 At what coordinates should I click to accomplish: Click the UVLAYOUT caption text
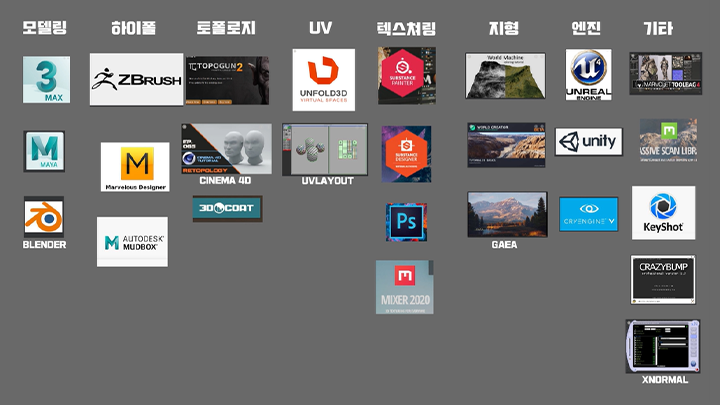tap(327, 181)
